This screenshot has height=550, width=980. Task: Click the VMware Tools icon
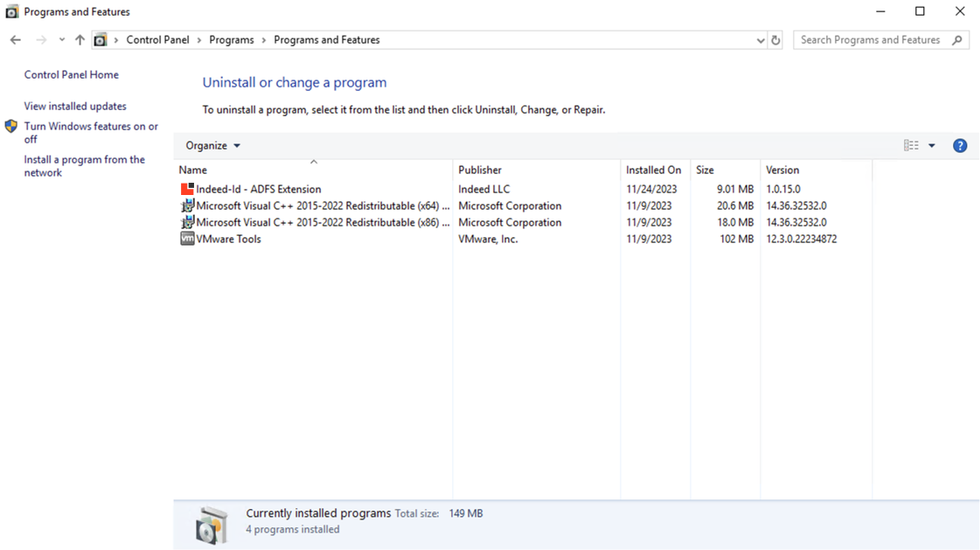click(x=187, y=239)
